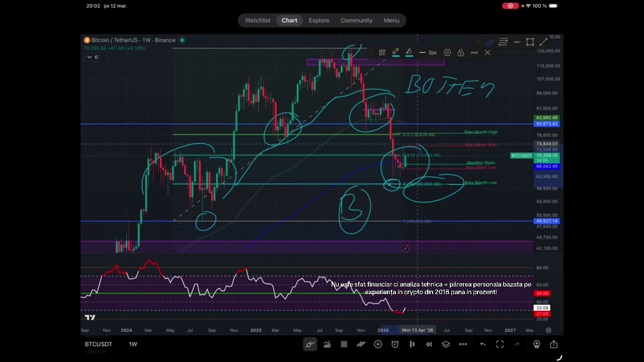Open the add-to-favorites grid icon in drawing toolbar
Viewport: 644px width, 362px height.
point(382,52)
